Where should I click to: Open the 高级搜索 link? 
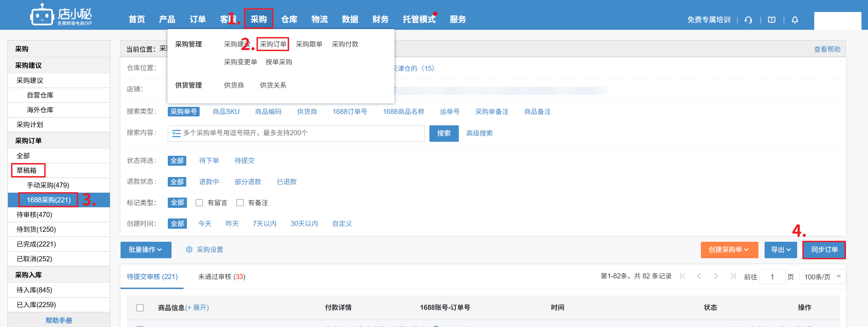click(x=479, y=133)
